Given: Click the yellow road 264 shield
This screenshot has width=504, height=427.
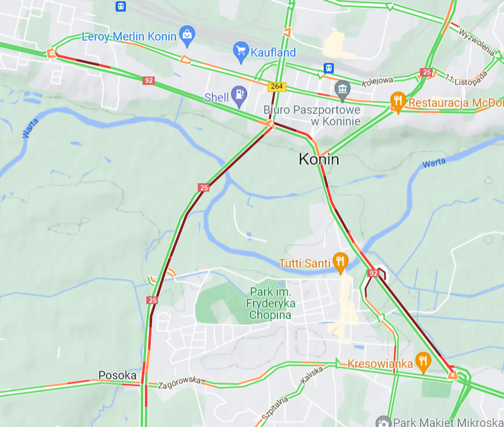Looking at the screenshot, I should 277,86.
